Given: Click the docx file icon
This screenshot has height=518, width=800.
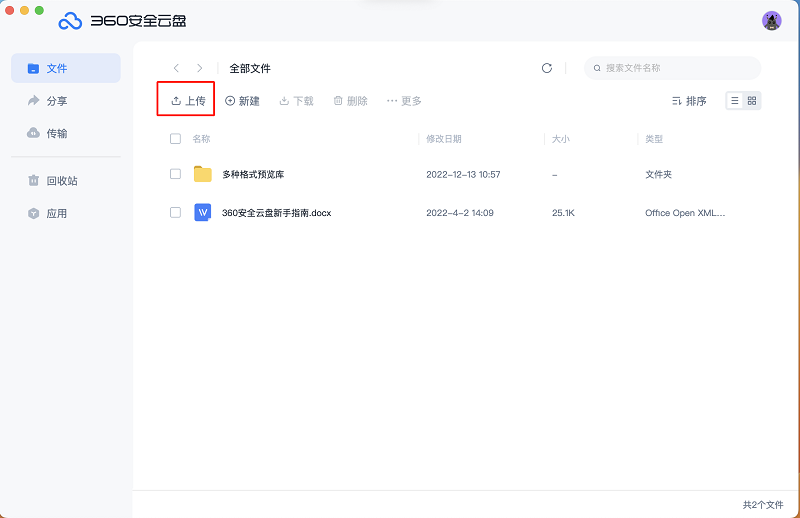Looking at the screenshot, I should click(x=203, y=212).
